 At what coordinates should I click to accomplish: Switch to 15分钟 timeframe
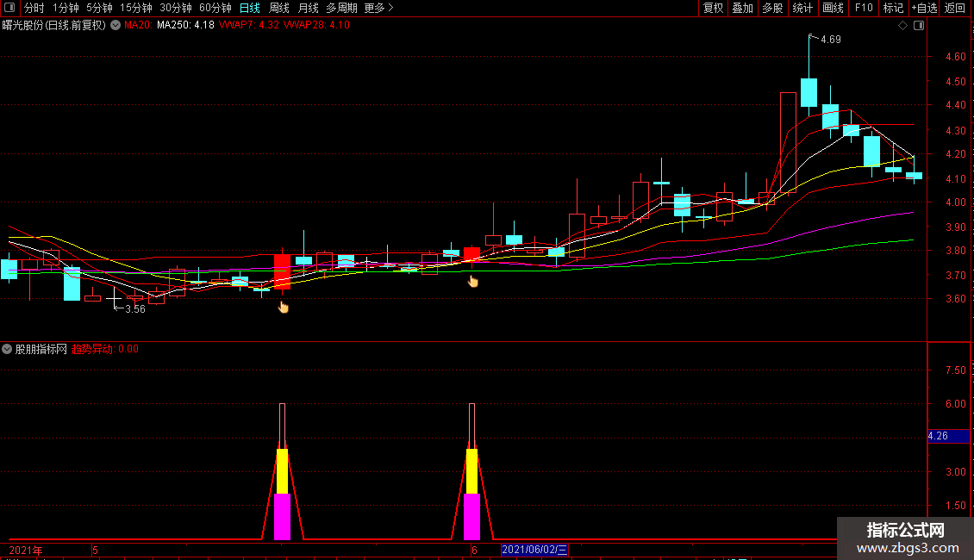[136, 8]
